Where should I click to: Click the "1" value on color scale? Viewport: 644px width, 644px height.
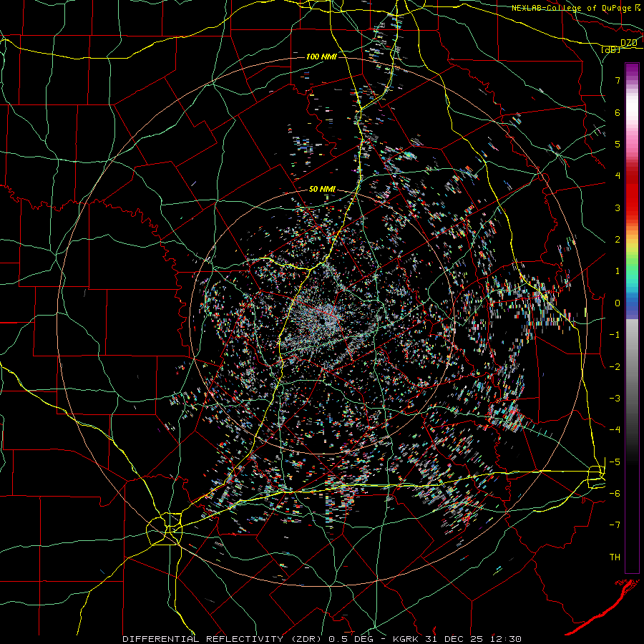click(x=618, y=271)
